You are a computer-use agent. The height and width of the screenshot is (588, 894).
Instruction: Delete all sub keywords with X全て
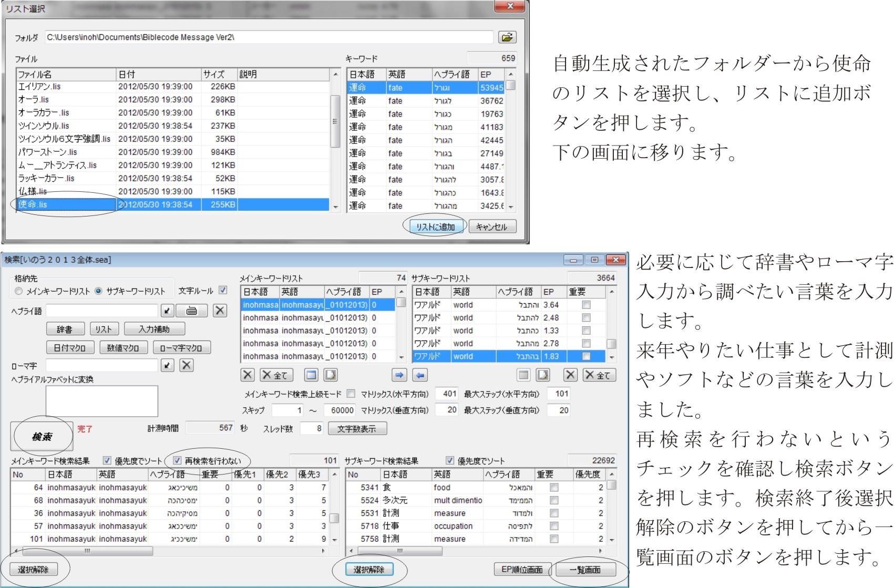(599, 375)
